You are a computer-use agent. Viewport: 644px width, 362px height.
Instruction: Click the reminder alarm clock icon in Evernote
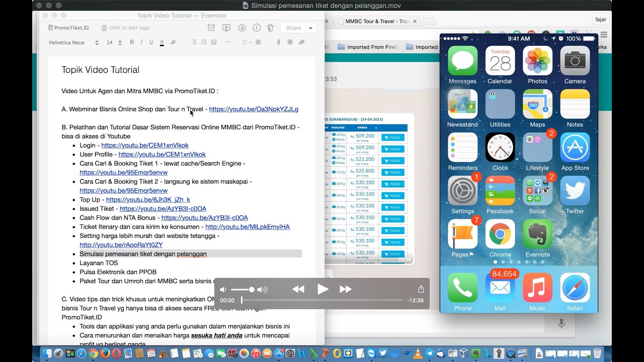211,28
